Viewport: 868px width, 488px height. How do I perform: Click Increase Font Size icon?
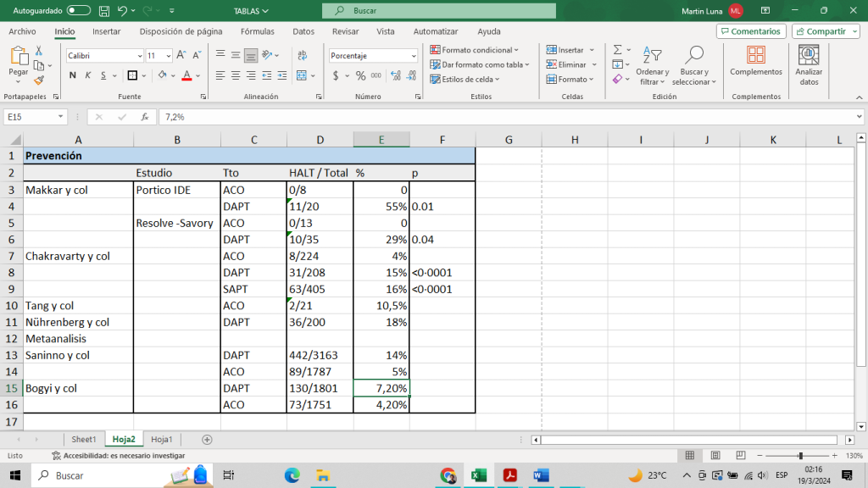pyautogui.click(x=180, y=55)
